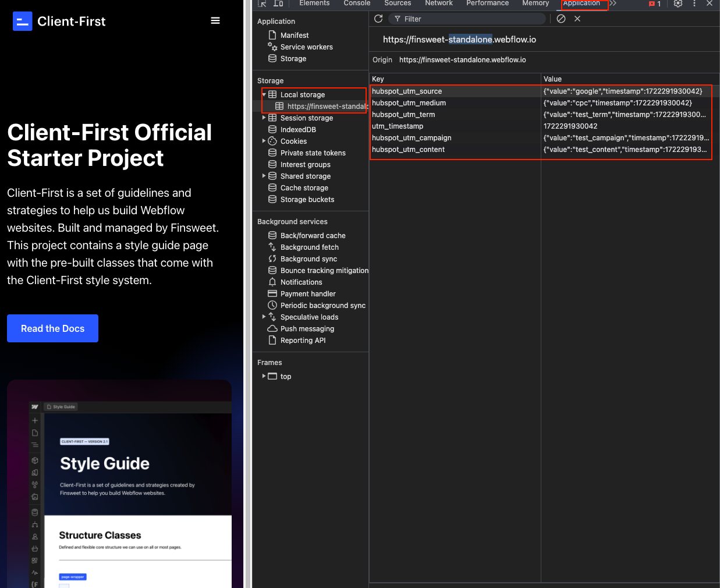This screenshot has height=588, width=720.
Task: Click the Key column header
Action: (455, 79)
